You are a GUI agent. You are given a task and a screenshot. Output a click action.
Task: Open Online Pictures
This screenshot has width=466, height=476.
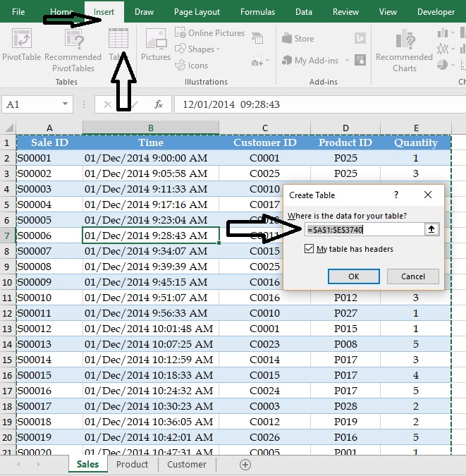click(x=210, y=32)
